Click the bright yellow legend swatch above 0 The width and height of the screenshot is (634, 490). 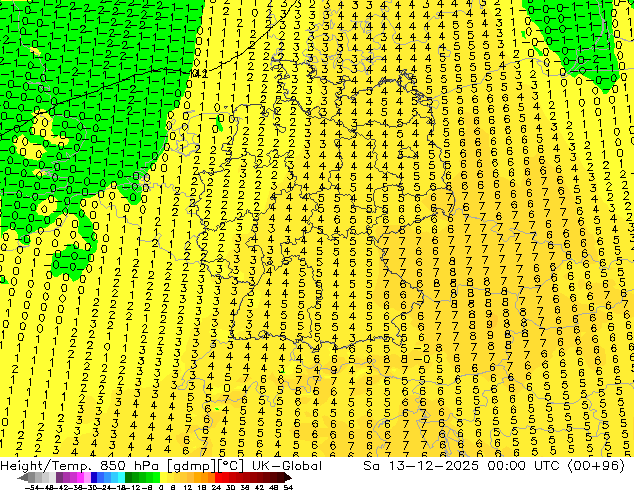(163, 478)
